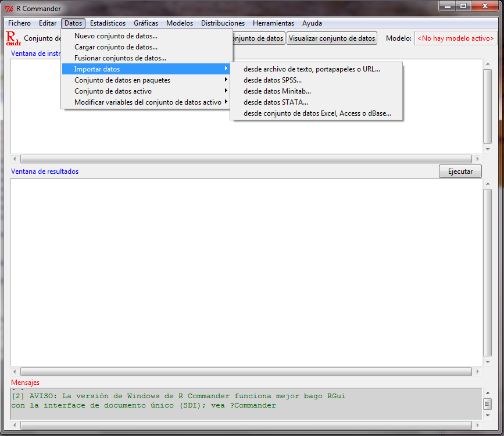Click the script window horizontal scrollbar
Screen dimensions: 504x436
point(246,159)
